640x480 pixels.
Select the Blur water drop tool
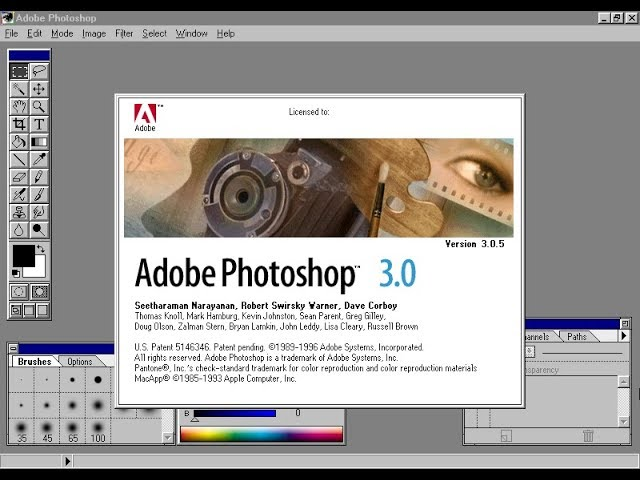click(x=19, y=230)
